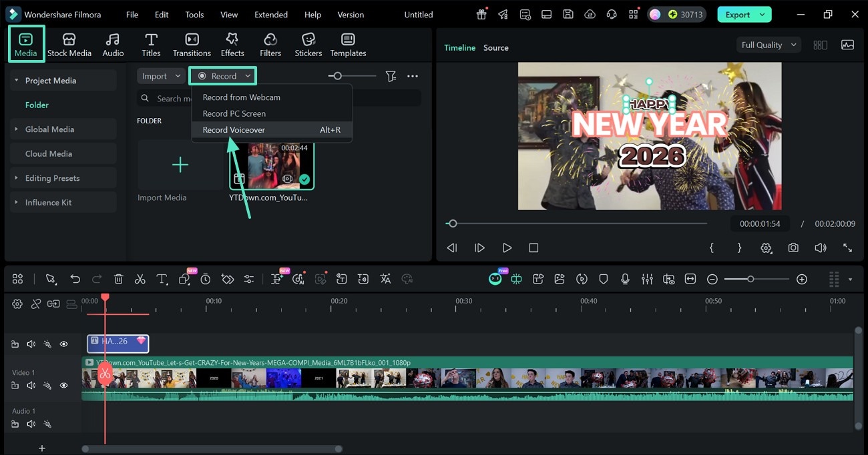Open the gift rewards icon
The height and width of the screenshot is (455, 868).
[481, 14]
